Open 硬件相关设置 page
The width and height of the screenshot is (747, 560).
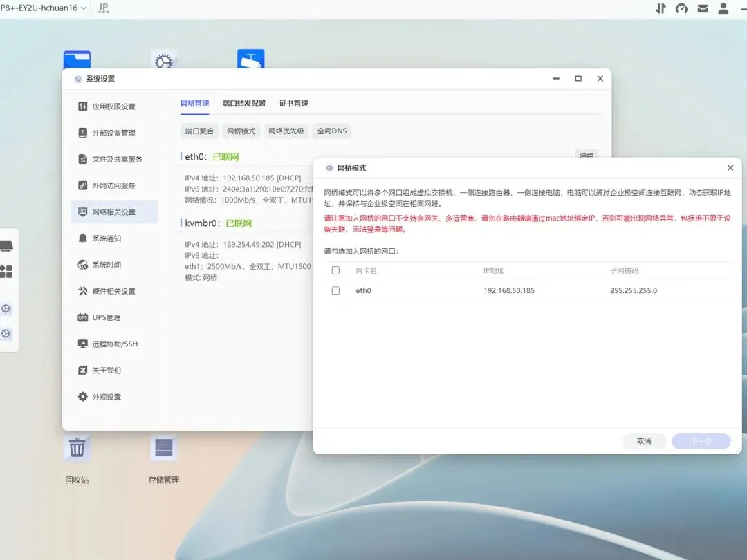[114, 291]
